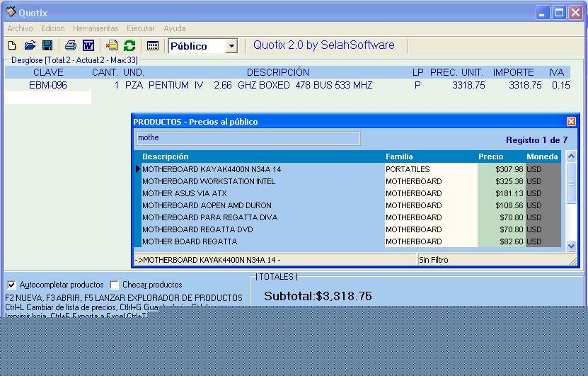This screenshot has width=588, height=376.
Task: Click the PORTATILES family cell
Action: coord(431,169)
